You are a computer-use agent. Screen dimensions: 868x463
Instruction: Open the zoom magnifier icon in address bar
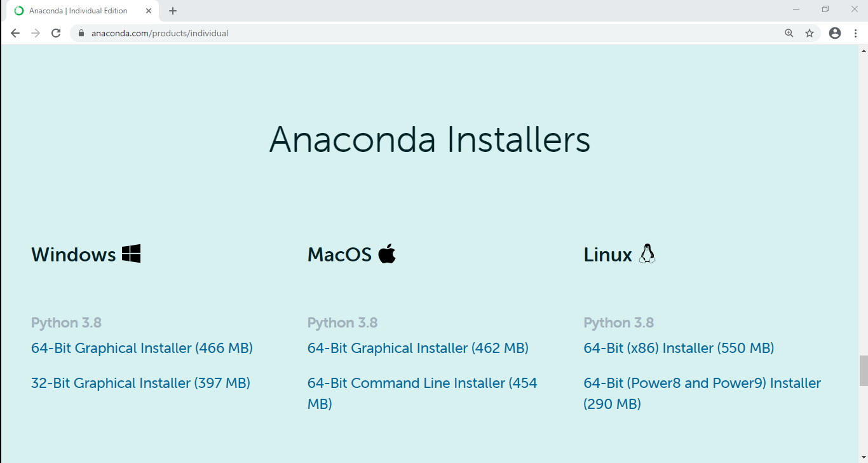789,33
